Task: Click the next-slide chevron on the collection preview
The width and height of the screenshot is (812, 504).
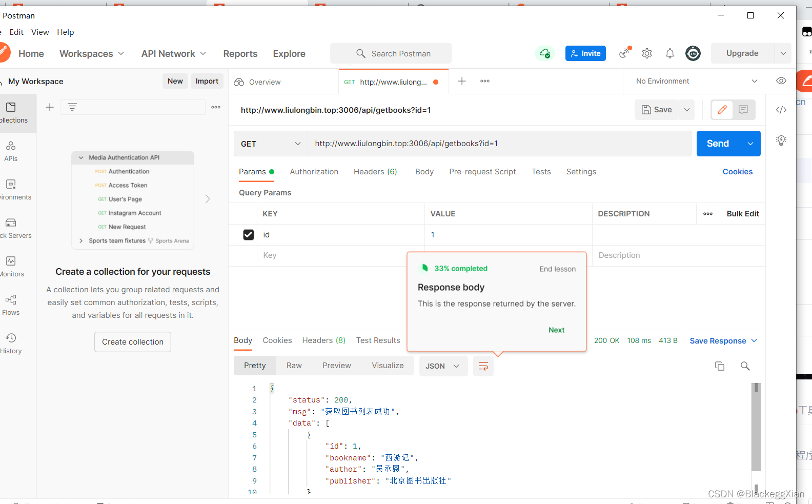Action: coord(208,199)
